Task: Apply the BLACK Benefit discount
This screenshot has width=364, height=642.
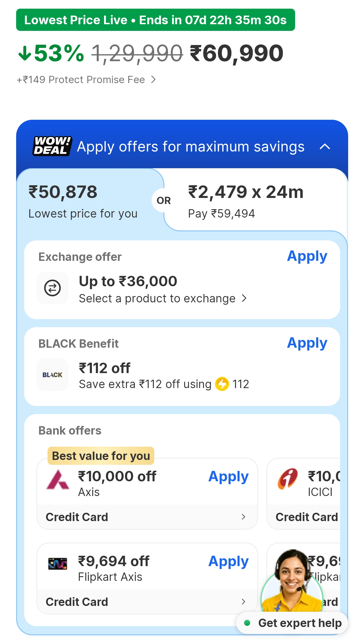Action: click(307, 343)
